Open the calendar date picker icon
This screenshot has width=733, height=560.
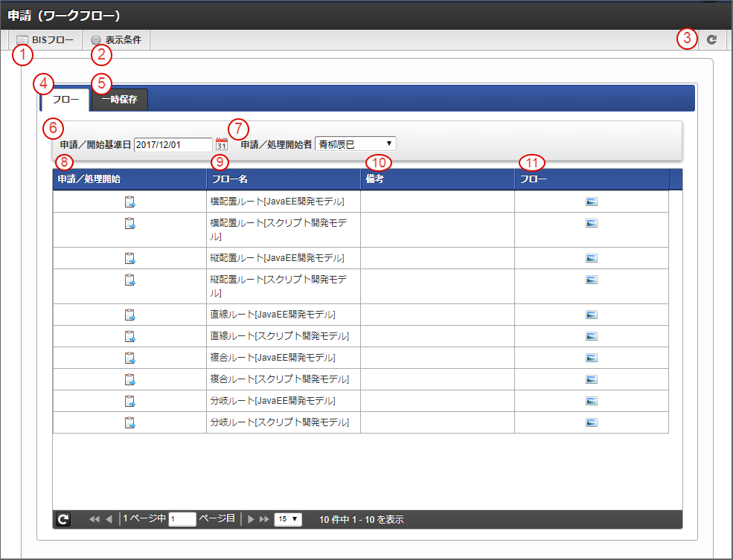(x=222, y=144)
